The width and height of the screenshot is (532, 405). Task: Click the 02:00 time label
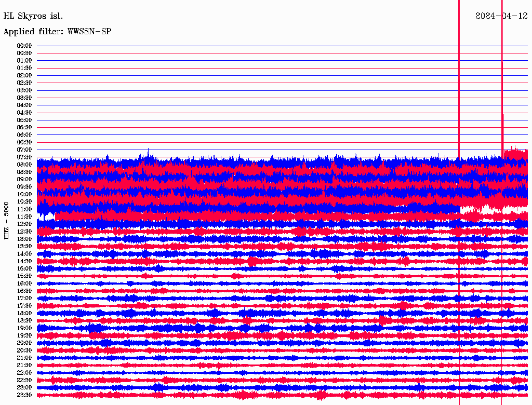[24, 75]
